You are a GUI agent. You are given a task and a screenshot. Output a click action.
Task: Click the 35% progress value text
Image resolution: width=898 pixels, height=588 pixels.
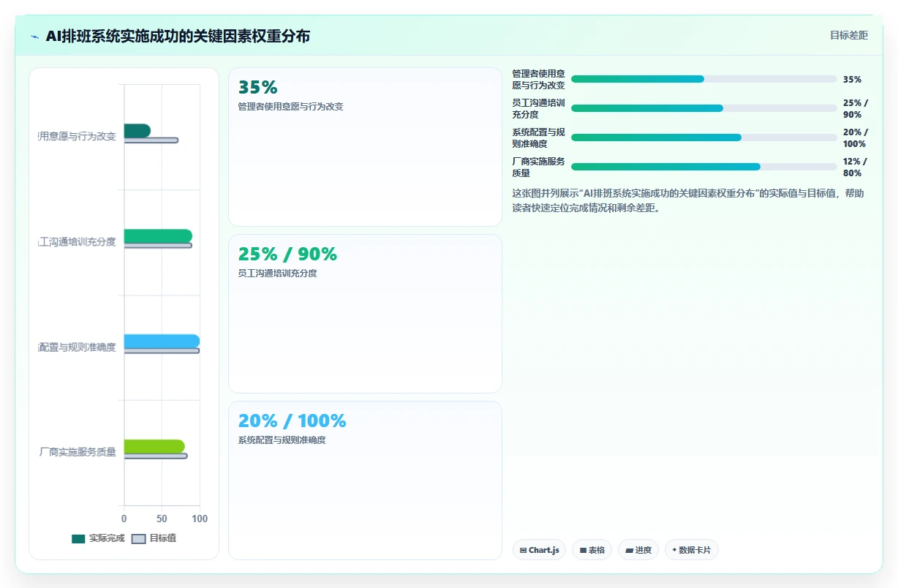[852, 79]
